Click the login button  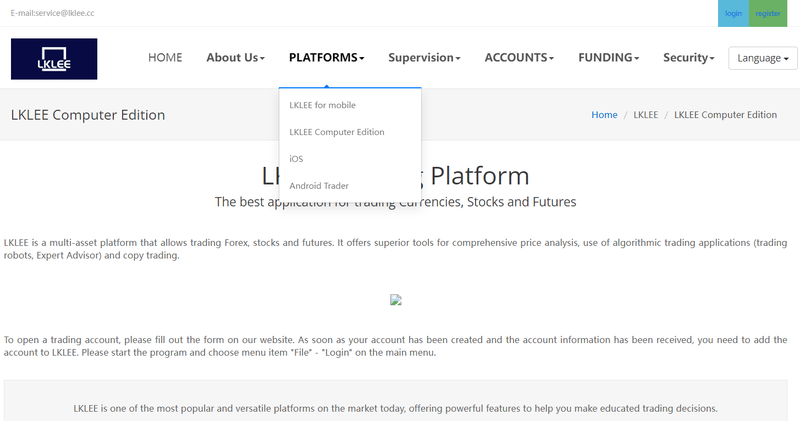(x=733, y=13)
